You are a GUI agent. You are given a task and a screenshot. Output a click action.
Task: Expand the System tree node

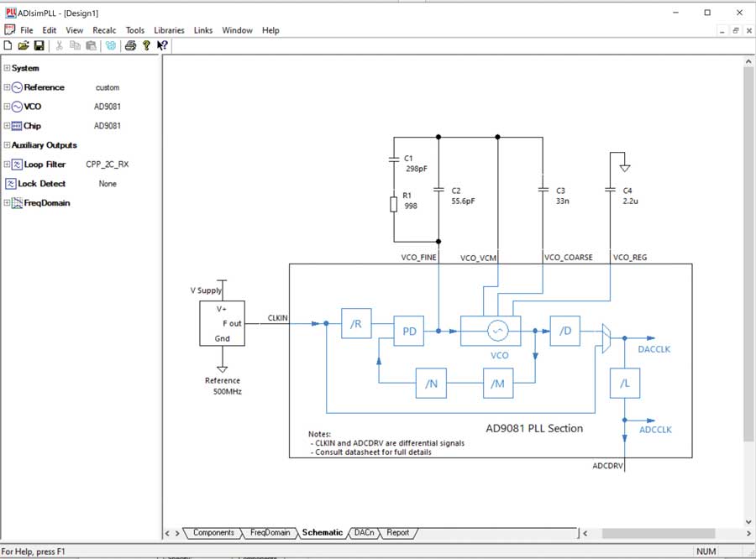point(7,68)
